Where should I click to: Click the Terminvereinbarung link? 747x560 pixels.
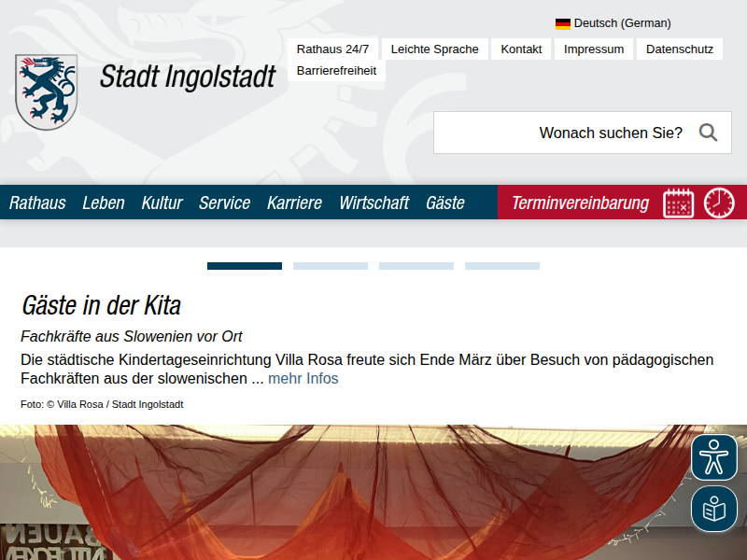pyautogui.click(x=580, y=203)
